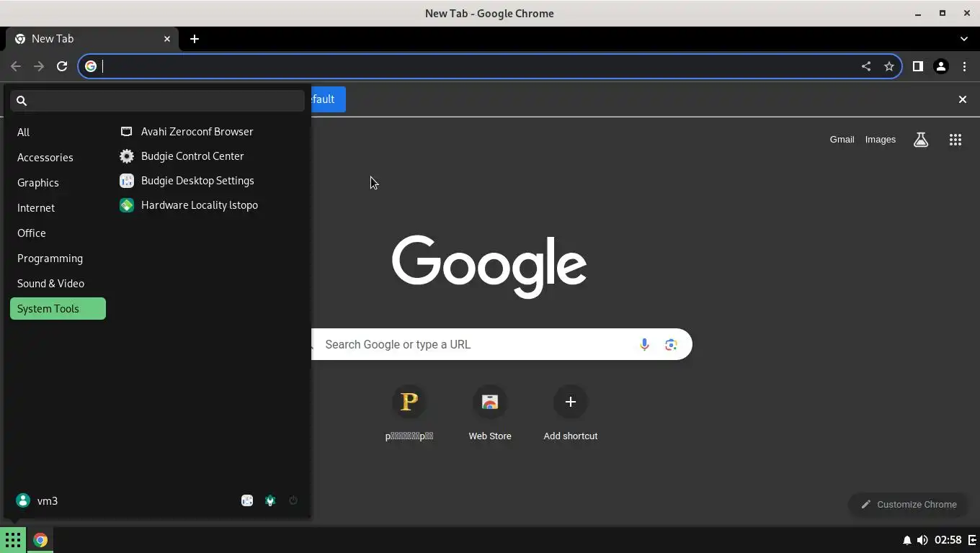Close the New Tab tab
Screen dimensions: 980x553
[167, 39]
